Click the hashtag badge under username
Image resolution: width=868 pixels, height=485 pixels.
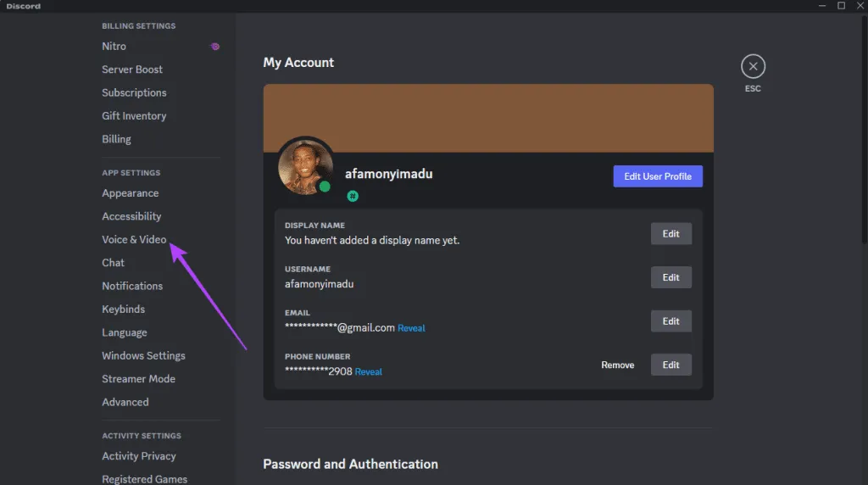[353, 196]
